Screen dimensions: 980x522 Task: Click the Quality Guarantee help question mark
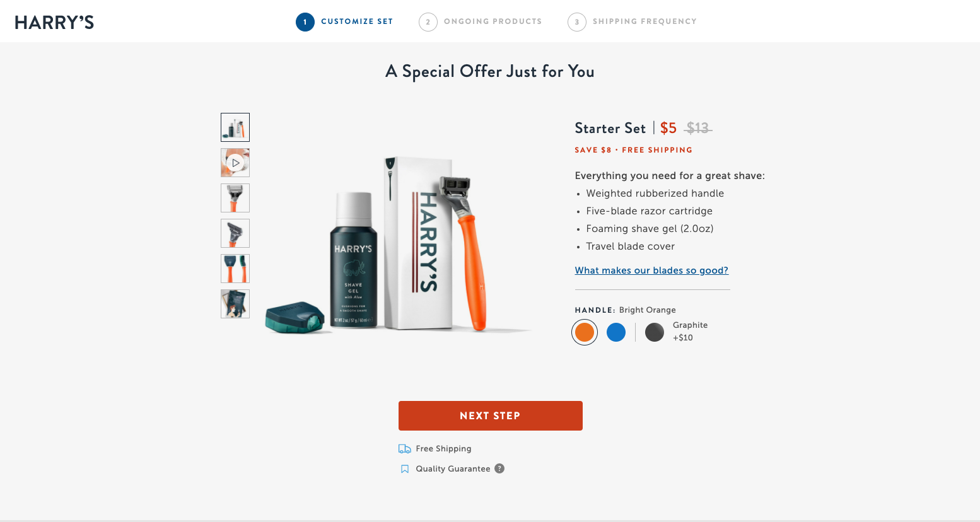tap(499, 468)
